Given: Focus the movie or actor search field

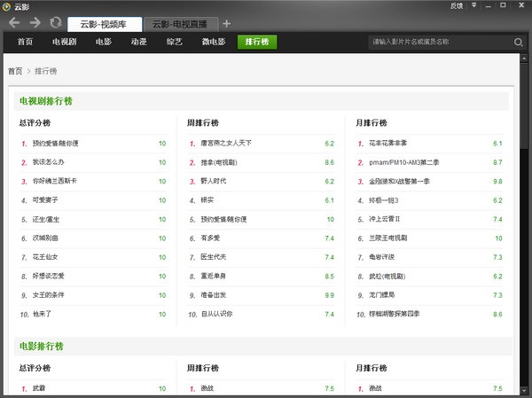Looking at the screenshot, I should click(440, 42).
